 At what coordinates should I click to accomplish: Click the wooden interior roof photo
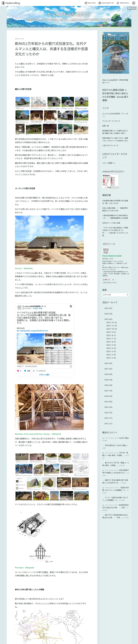pos(49,407)
